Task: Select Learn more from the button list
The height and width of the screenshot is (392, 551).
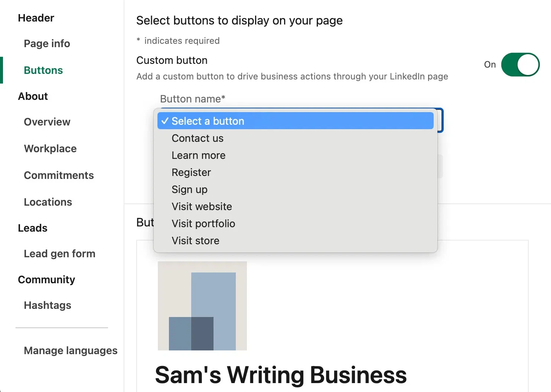Action: (198, 155)
